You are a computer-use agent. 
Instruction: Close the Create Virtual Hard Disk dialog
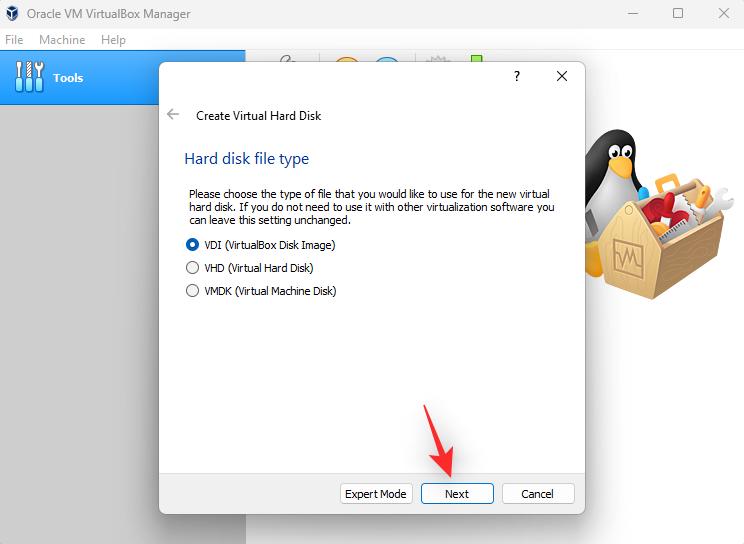pos(562,76)
